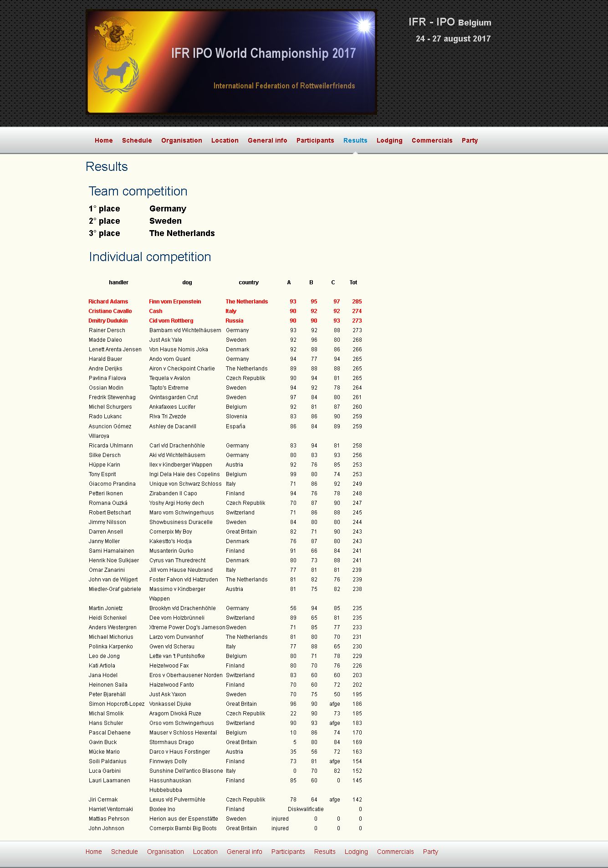
Task: Click the footer General info link
Action: click(x=244, y=852)
